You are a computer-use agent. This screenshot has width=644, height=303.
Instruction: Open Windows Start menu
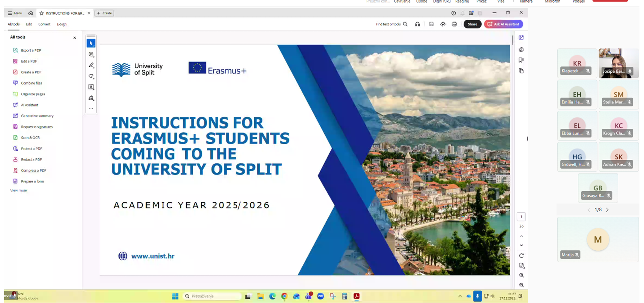175,296
